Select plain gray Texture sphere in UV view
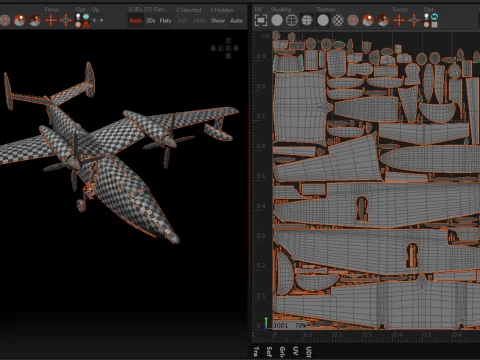 tap(323, 20)
